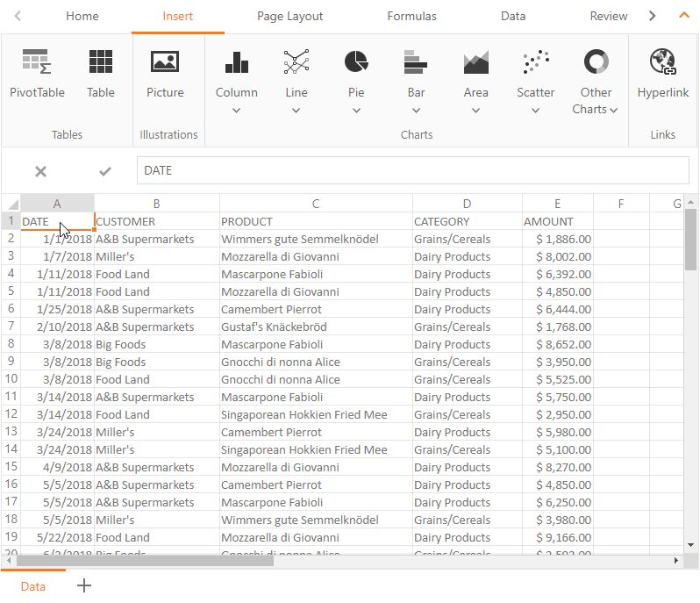Select the 1/7/2018 date cell
The height and width of the screenshot is (603, 700).
pyautogui.click(x=57, y=256)
